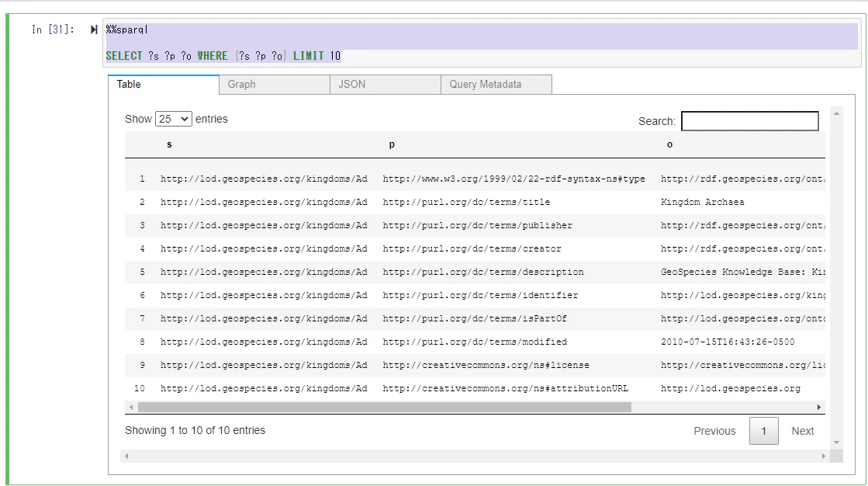The width and height of the screenshot is (868, 486).
Task: Click output vertical scrollbar down arrow
Action: 836,443
